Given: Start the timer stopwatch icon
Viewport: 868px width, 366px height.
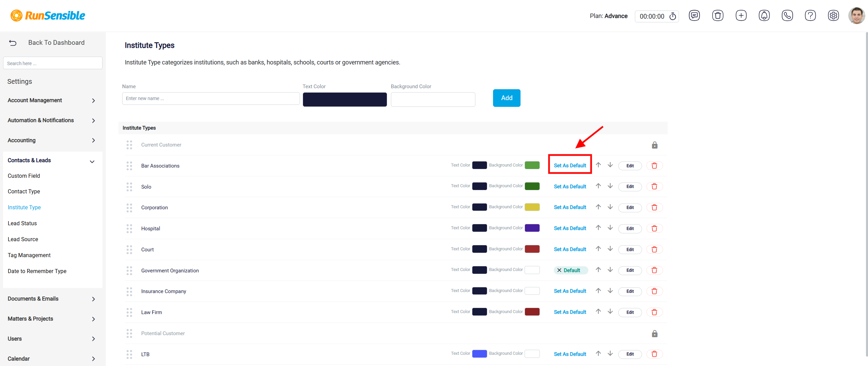Looking at the screenshot, I should (673, 16).
